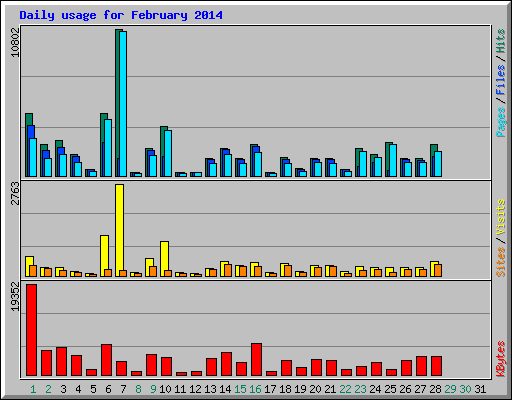The image size is (512, 400).
Task: Click the day 6 label on x-axis
Action: click(x=108, y=389)
